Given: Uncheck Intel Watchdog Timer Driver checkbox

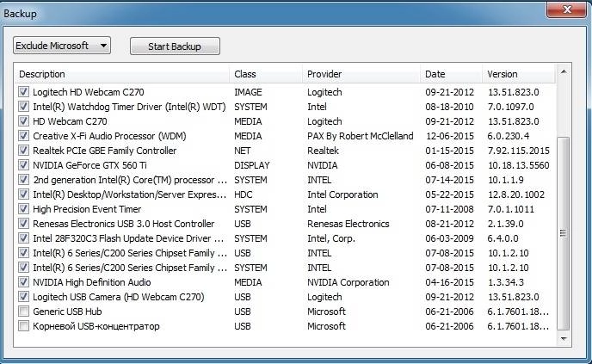Looking at the screenshot, I should pyautogui.click(x=23, y=107).
